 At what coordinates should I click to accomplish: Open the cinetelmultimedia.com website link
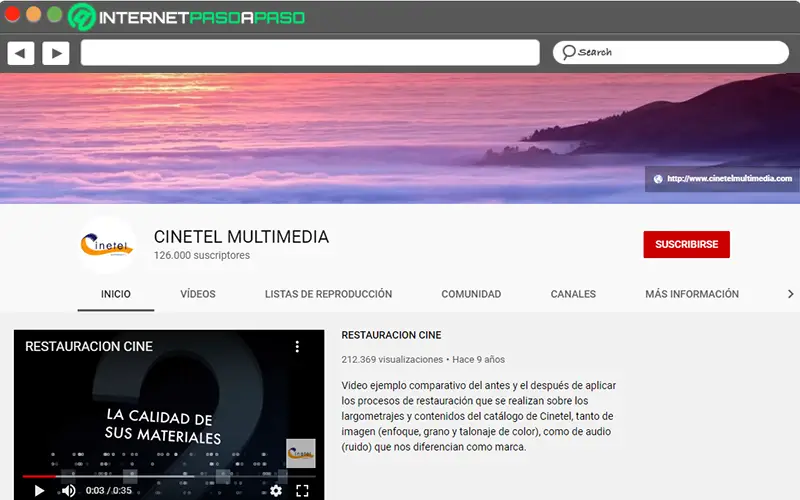point(730,179)
